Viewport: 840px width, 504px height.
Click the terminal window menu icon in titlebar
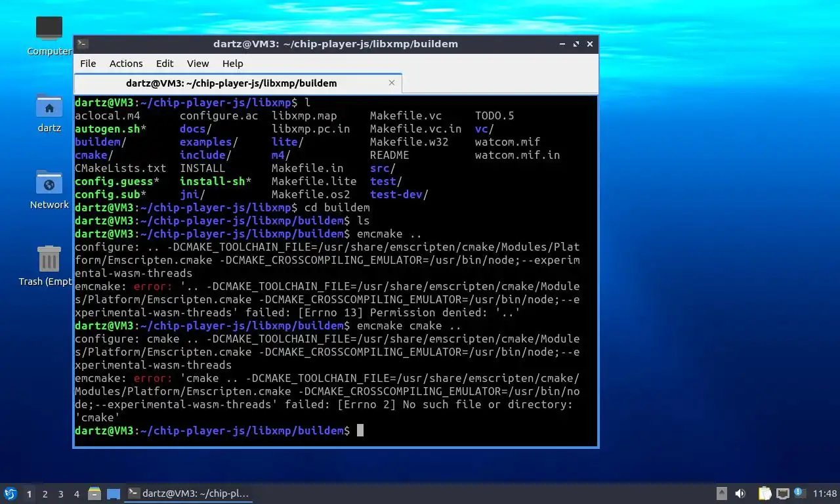(83, 44)
